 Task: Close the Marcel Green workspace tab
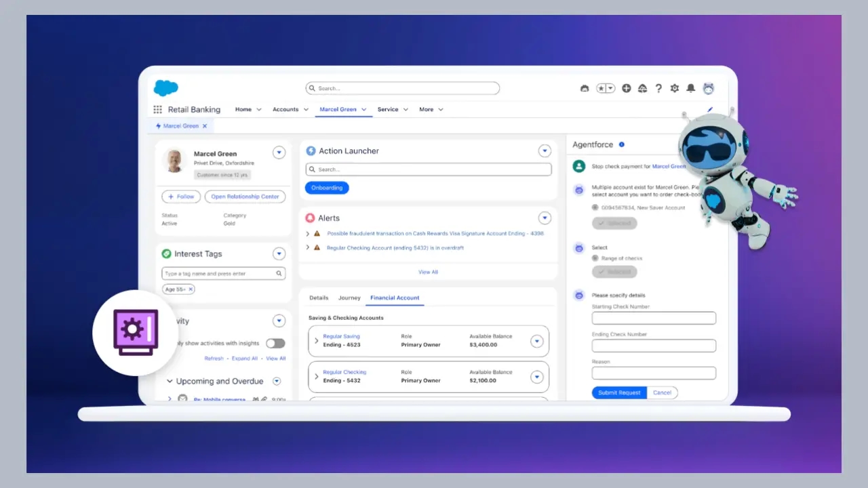(205, 126)
